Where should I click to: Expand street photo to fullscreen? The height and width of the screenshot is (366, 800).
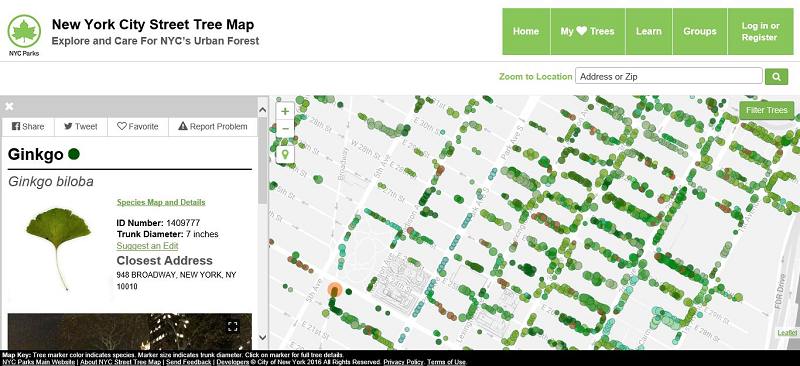tap(233, 326)
